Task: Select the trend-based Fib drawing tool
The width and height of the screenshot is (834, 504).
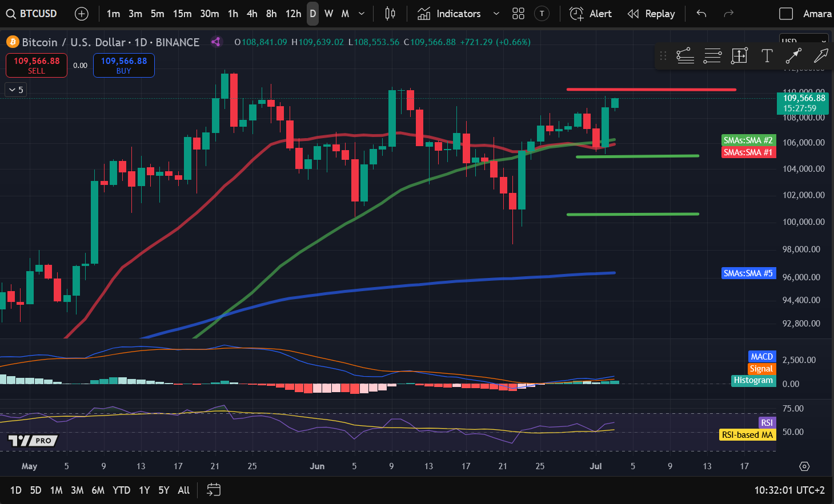Action: pyautogui.click(x=685, y=56)
